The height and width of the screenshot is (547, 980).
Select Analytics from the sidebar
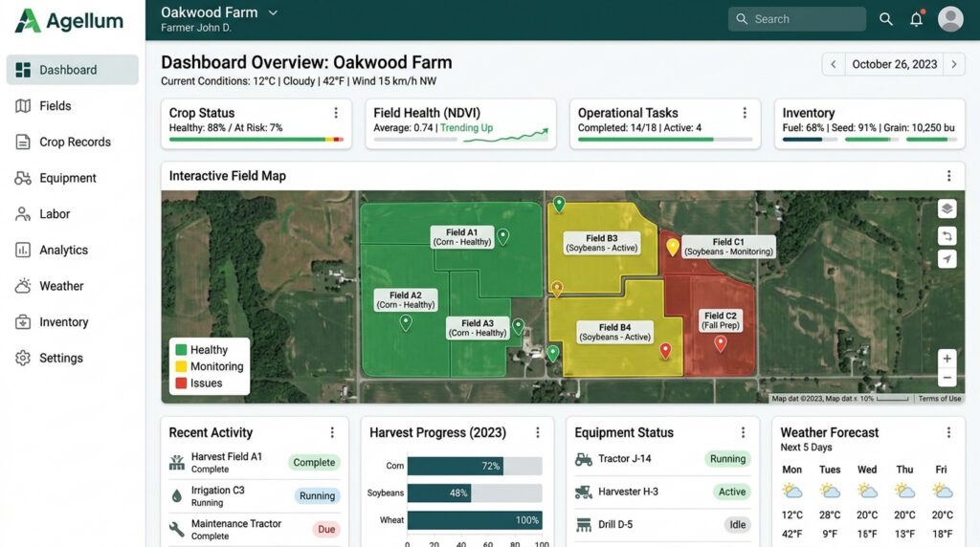pos(63,250)
